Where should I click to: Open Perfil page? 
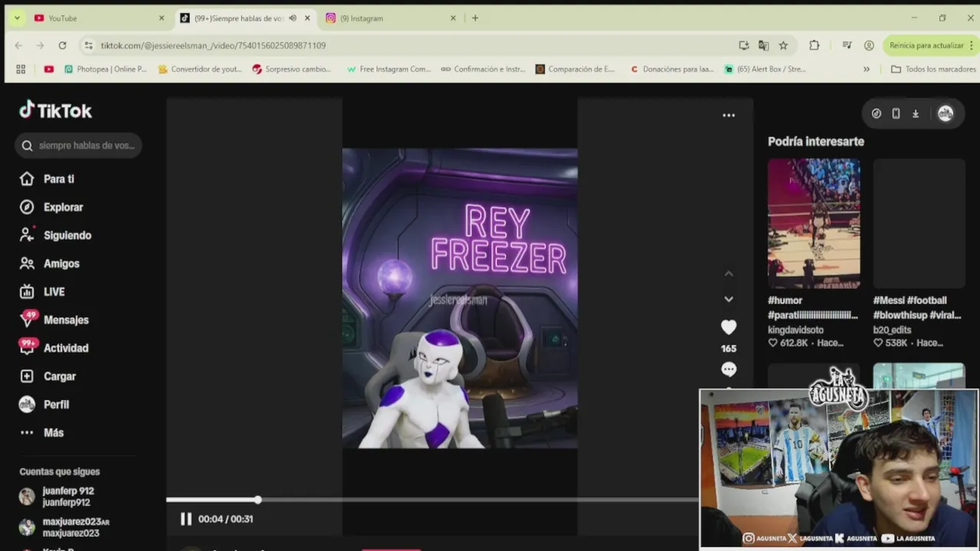(x=44, y=404)
